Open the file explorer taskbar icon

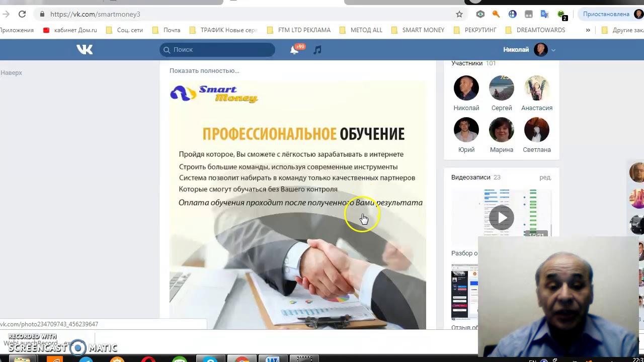22,359
